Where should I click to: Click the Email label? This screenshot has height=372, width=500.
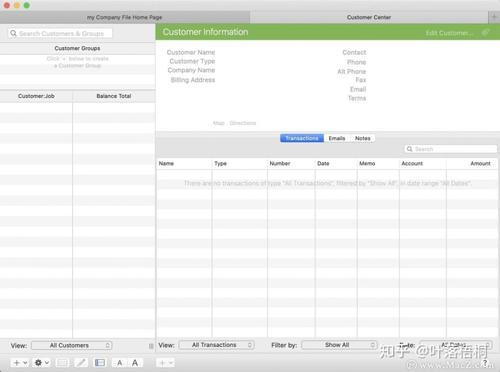tap(358, 89)
